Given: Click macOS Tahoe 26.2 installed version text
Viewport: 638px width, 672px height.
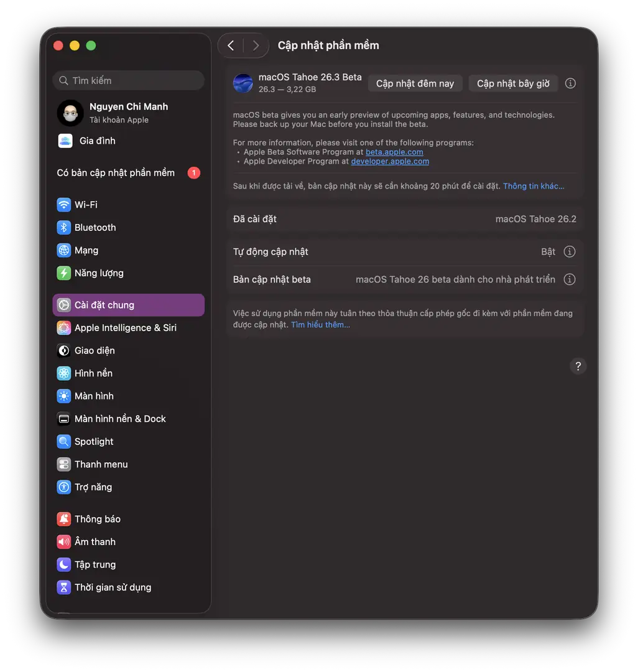Looking at the screenshot, I should pyautogui.click(x=535, y=219).
